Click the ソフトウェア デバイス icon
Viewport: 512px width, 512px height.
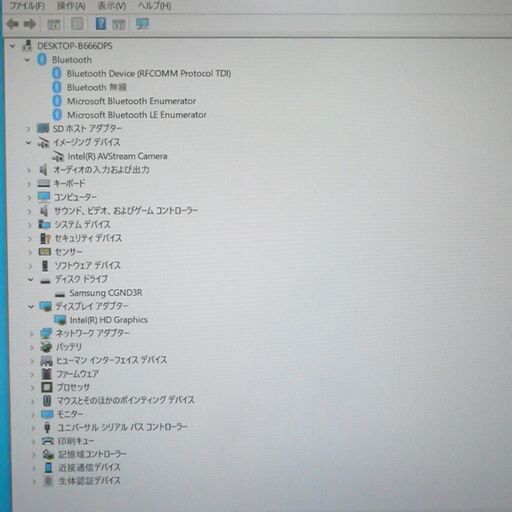pos(45,266)
